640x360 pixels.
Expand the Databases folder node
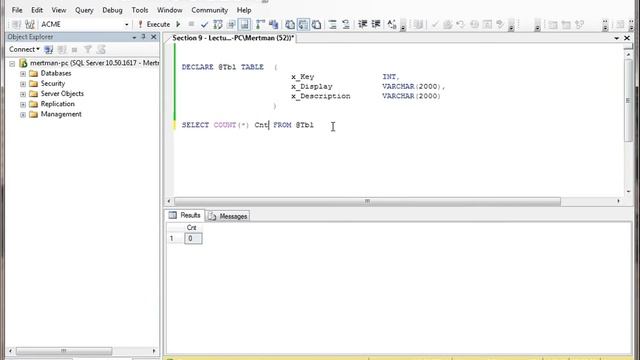pos(23,74)
